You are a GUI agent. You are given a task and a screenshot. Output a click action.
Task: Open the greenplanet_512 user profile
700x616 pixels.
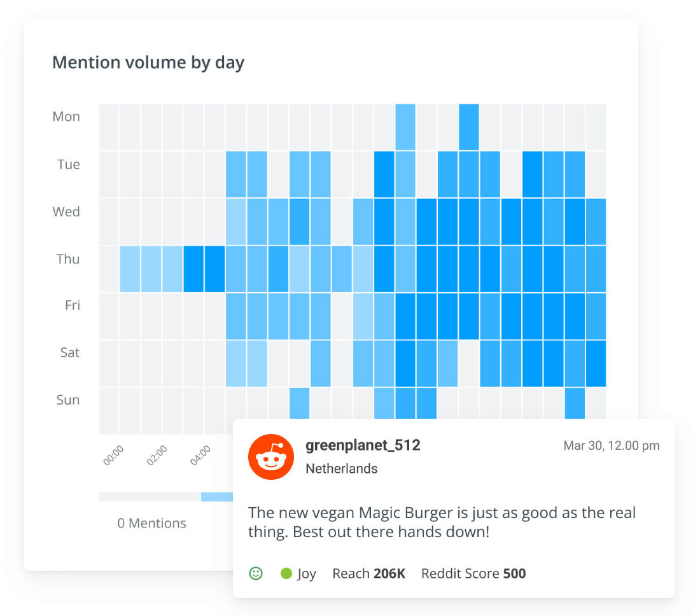click(363, 445)
